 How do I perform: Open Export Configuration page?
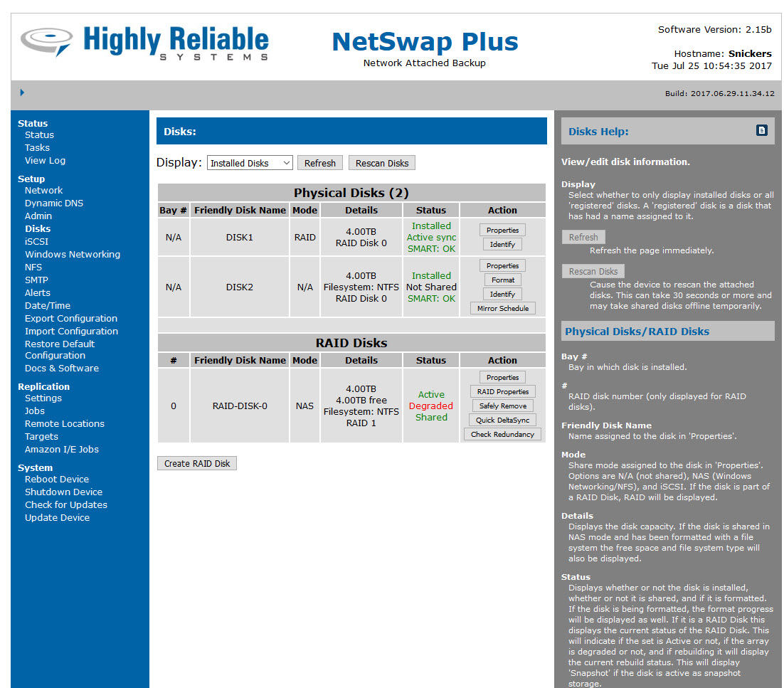[71, 319]
